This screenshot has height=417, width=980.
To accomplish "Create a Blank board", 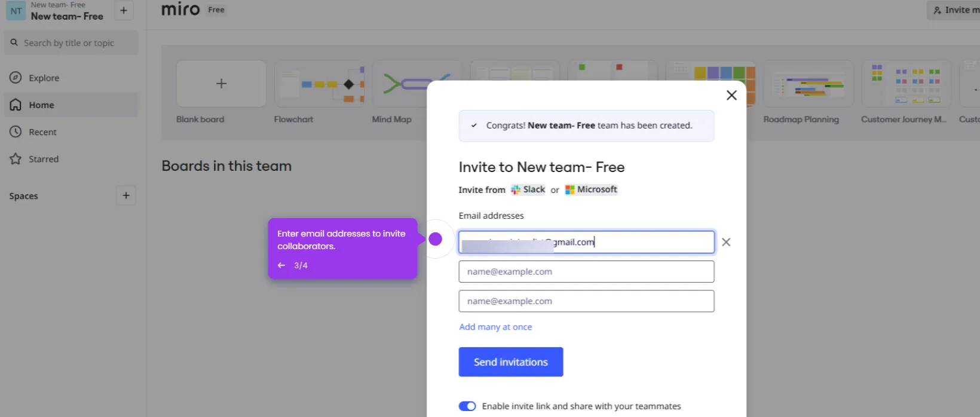I will (x=221, y=84).
